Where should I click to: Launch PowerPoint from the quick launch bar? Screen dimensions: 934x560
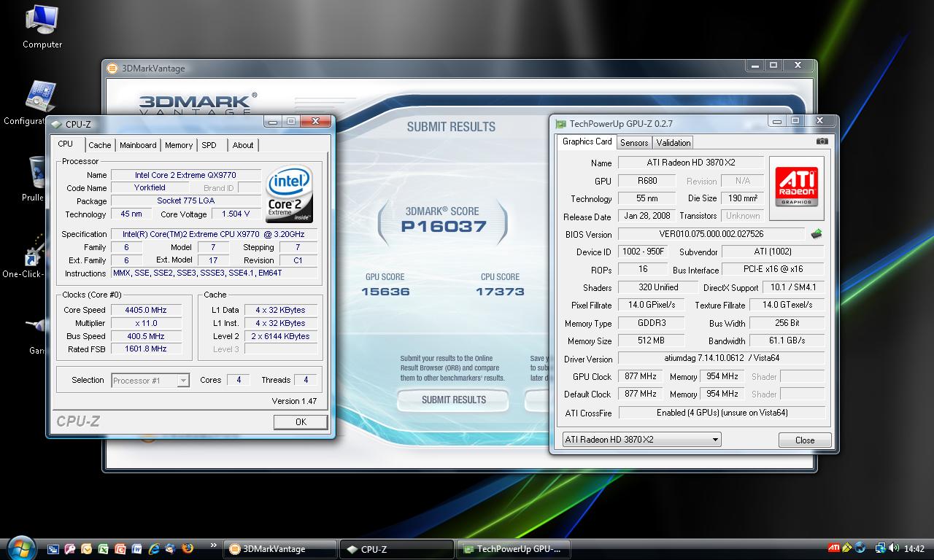pyautogui.click(x=120, y=549)
